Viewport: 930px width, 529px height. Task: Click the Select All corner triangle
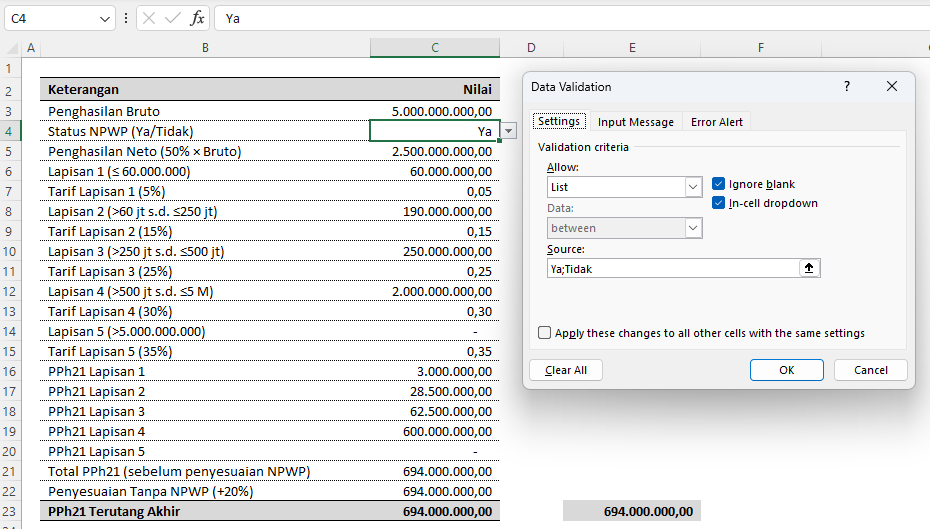pos(11,48)
